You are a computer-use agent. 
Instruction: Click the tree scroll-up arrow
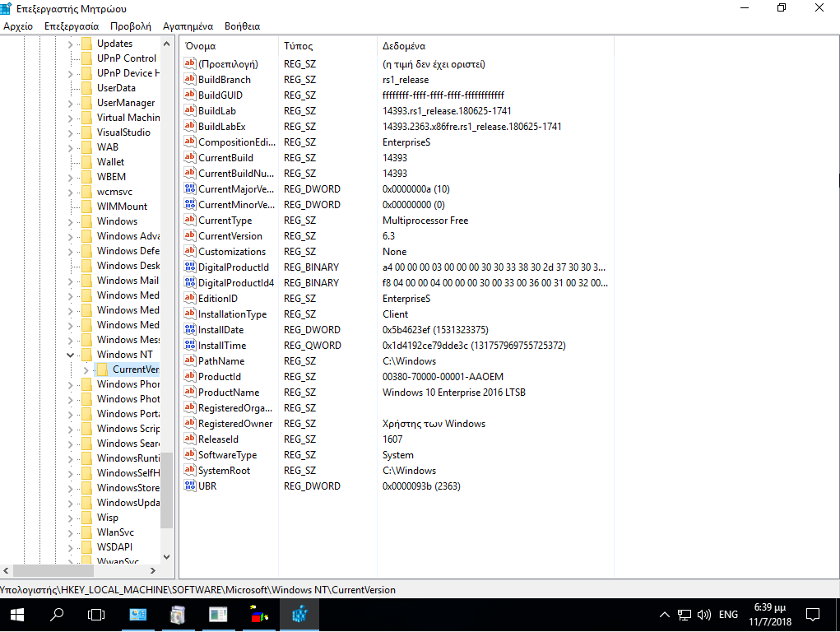tap(167, 44)
